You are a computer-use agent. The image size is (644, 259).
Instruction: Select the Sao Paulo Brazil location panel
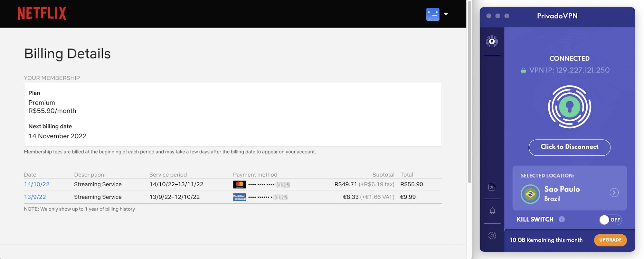click(569, 188)
